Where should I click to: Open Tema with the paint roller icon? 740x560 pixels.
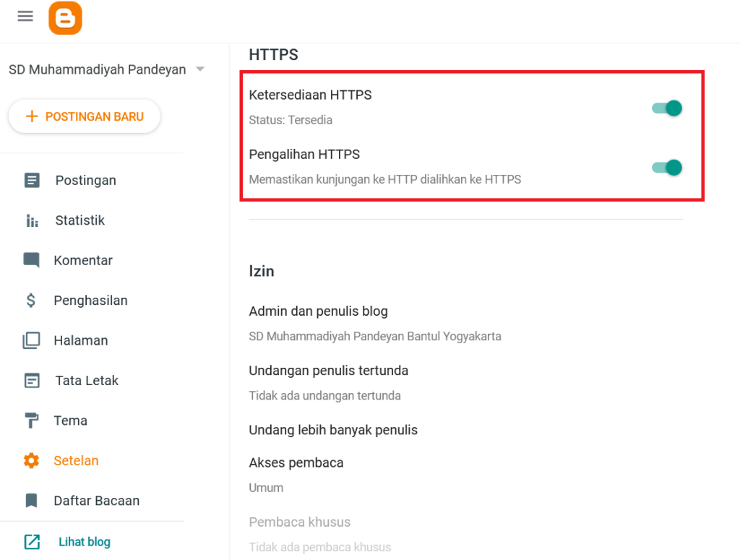point(33,420)
